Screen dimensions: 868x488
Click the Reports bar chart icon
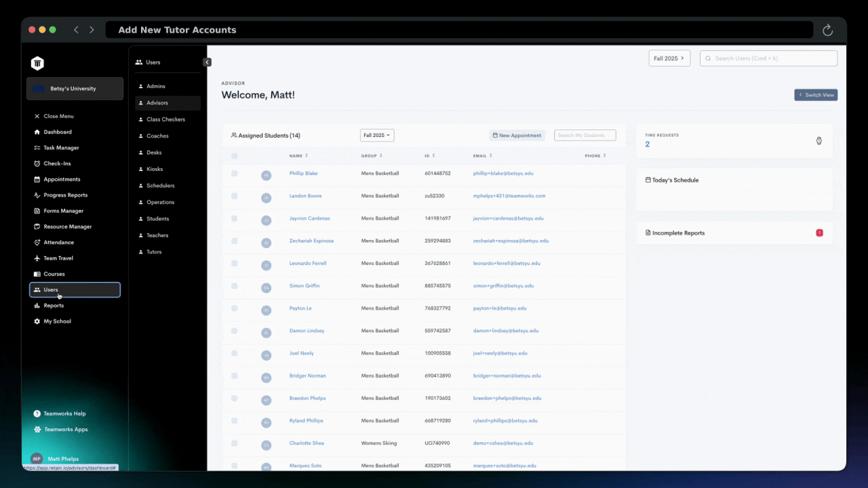tap(37, 306)
